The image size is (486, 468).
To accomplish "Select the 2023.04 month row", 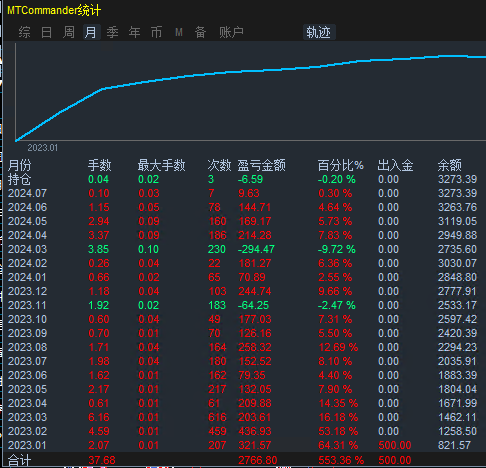I will 243,403.
